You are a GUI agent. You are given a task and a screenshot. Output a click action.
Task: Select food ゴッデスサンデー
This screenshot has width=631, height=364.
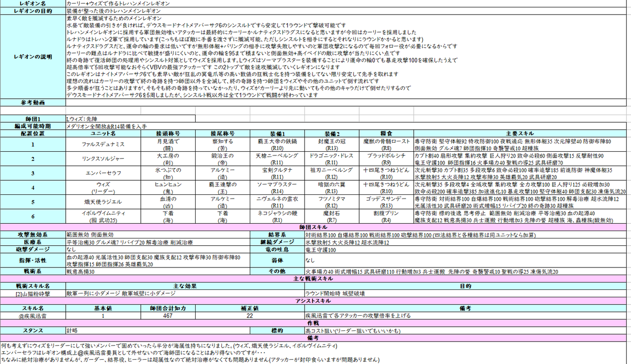[386, 202]
